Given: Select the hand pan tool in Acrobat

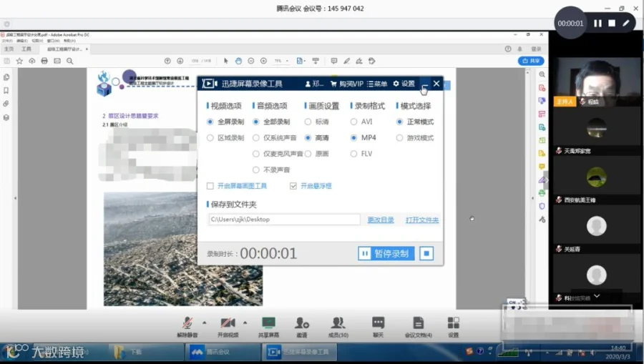Looking at the screenshot, I should point(238,61).
